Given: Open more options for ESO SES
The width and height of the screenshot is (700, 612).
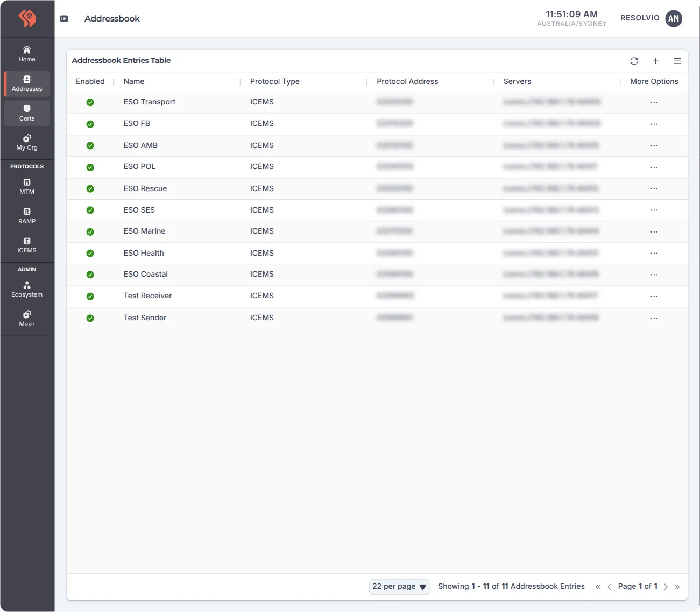Looking at the screenshot, I should click(654, 210).
